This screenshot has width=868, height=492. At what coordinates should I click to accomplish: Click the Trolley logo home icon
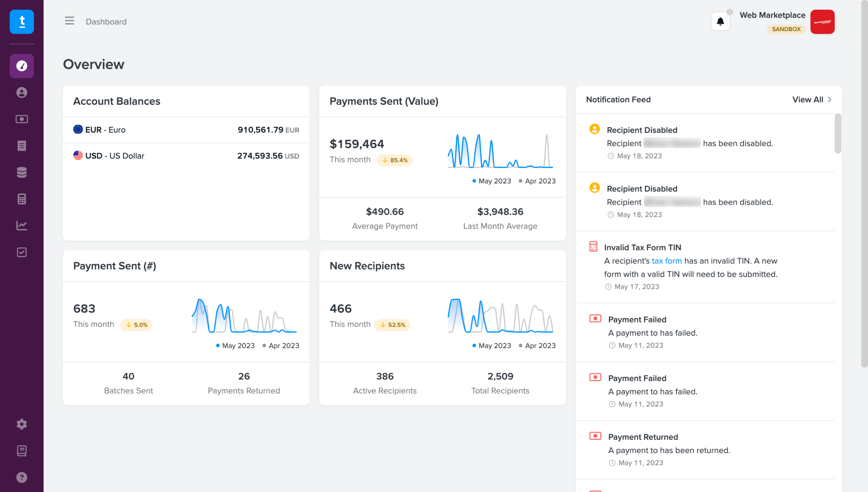(22, 22)
